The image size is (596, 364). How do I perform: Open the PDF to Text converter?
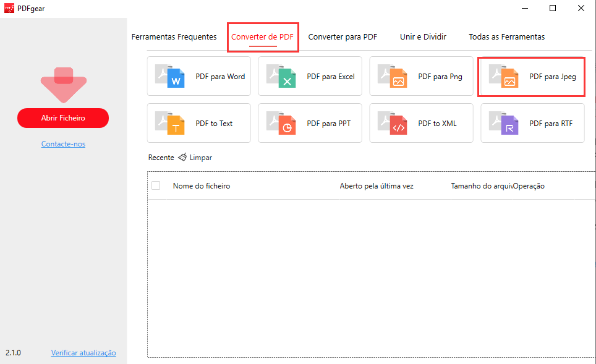click(x=198, y=123)
